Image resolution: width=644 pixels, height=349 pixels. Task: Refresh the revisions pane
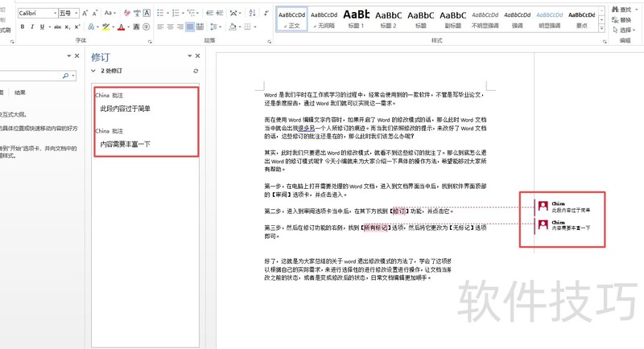[x=196, y=71]
